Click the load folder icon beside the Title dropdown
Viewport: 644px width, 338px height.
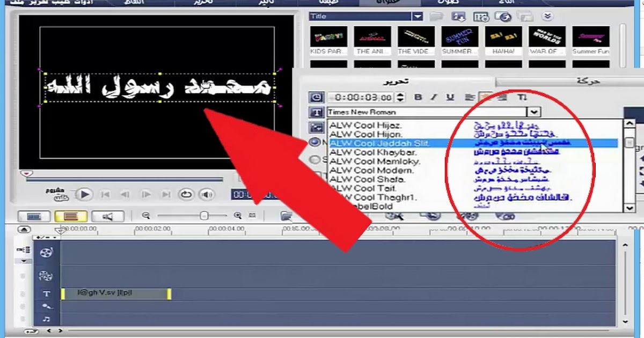[436, 17]
